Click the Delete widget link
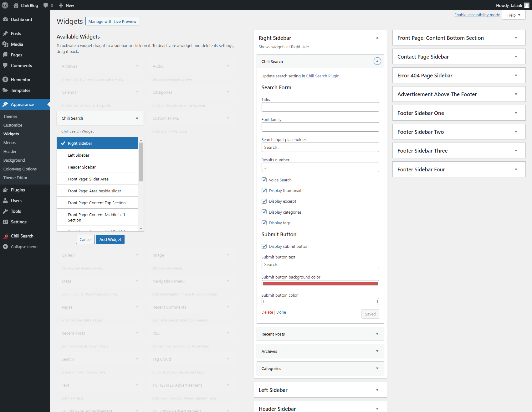 [x=267, y=312]
